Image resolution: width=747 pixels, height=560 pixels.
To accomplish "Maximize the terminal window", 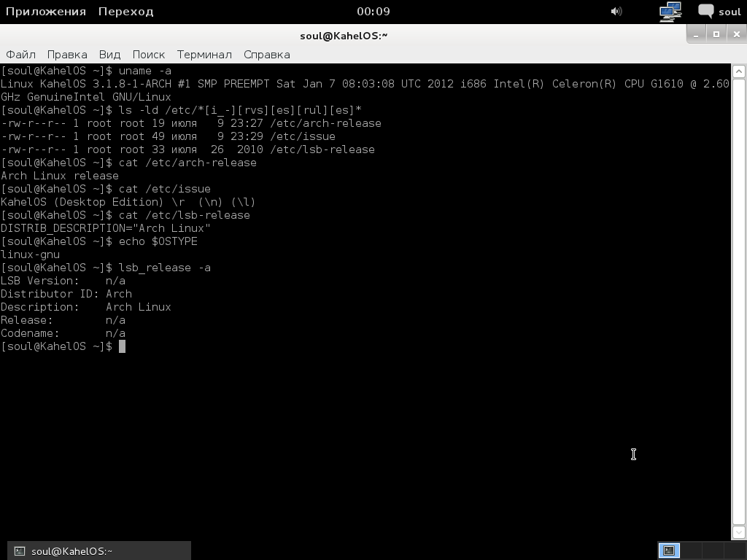I will coord(716,34).
